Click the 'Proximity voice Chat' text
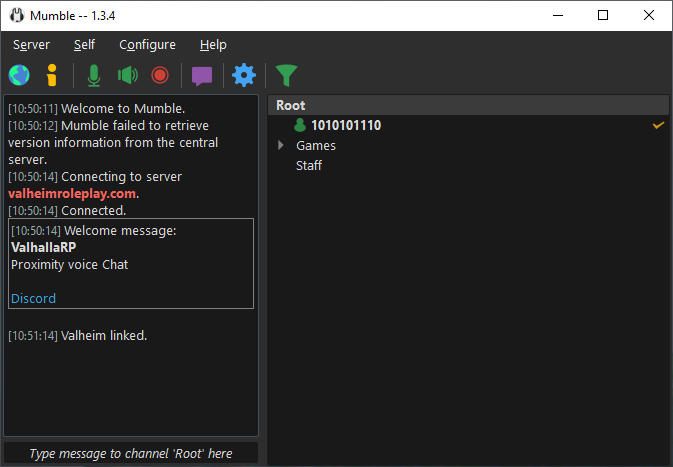 click(x=70, y=264)
